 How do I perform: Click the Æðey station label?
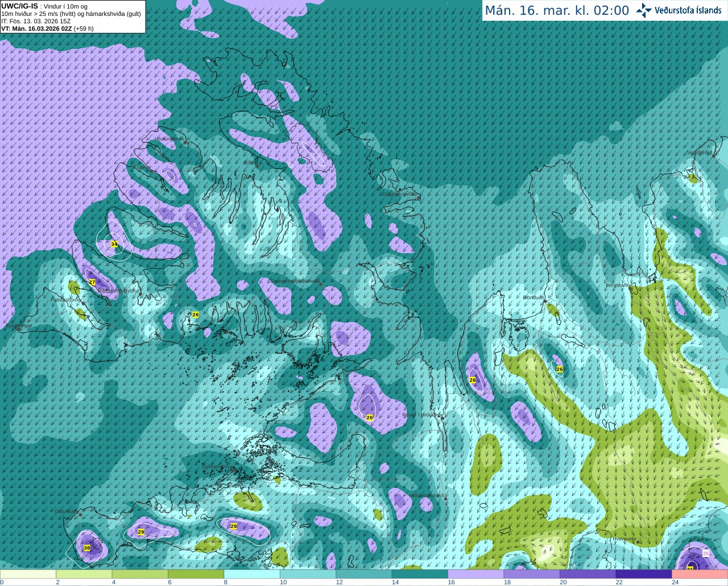pyautogui.click(x=250, y=163)
